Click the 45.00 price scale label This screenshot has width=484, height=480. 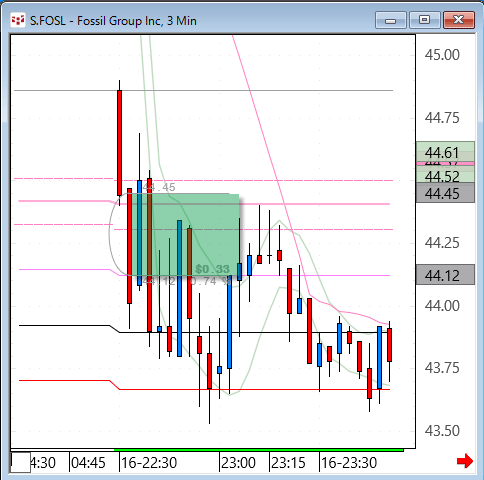(x=442, y=55)
